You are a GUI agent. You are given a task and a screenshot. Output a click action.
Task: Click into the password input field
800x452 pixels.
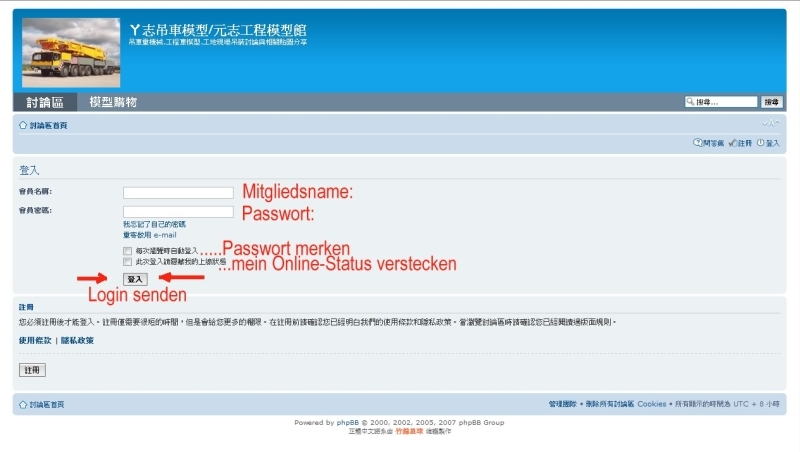click(x=178, y=212)
